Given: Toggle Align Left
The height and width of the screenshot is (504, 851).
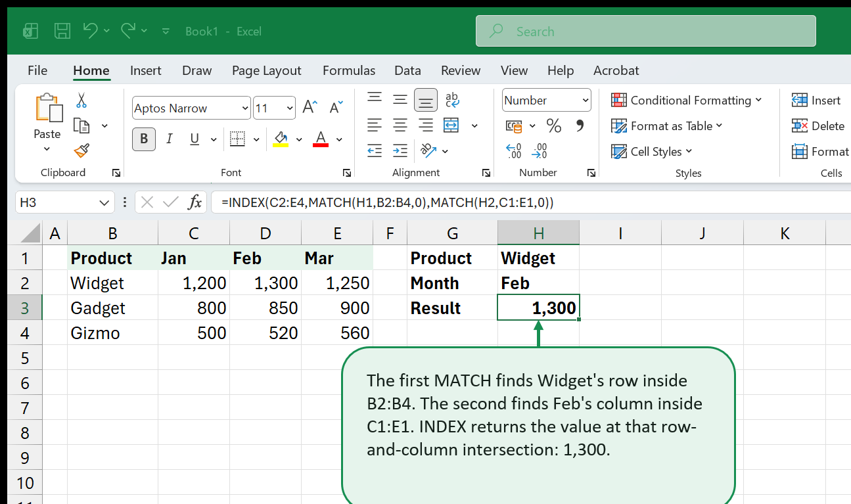Looking at the screenshot, I should click(x=375, y=125).
